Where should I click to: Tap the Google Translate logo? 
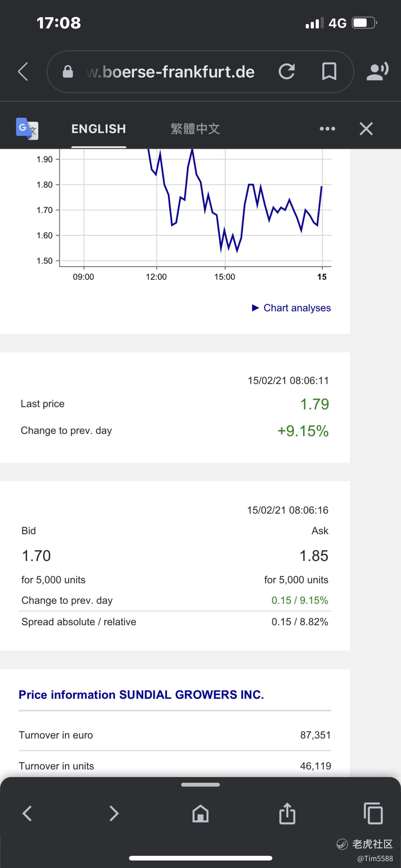27,129
